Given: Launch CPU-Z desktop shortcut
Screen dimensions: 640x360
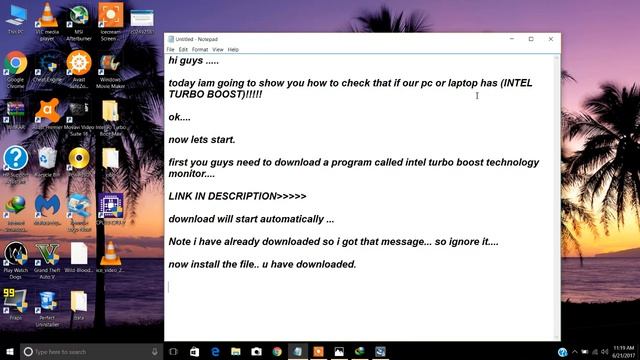Looking at the screenshot, I should click(x=110, y=209).
